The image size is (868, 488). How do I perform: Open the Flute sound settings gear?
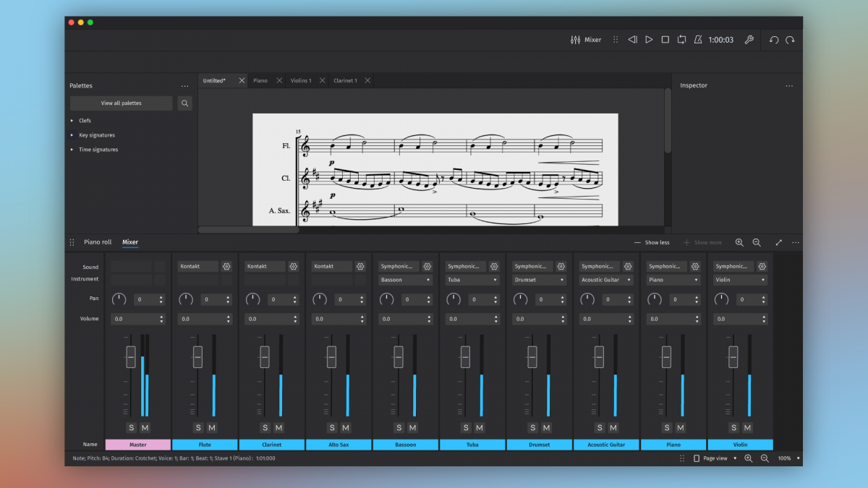[x=226, y=267]
